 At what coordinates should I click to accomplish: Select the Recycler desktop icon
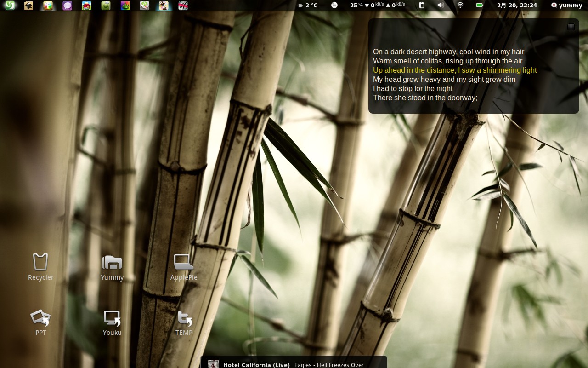pos(40,267)
